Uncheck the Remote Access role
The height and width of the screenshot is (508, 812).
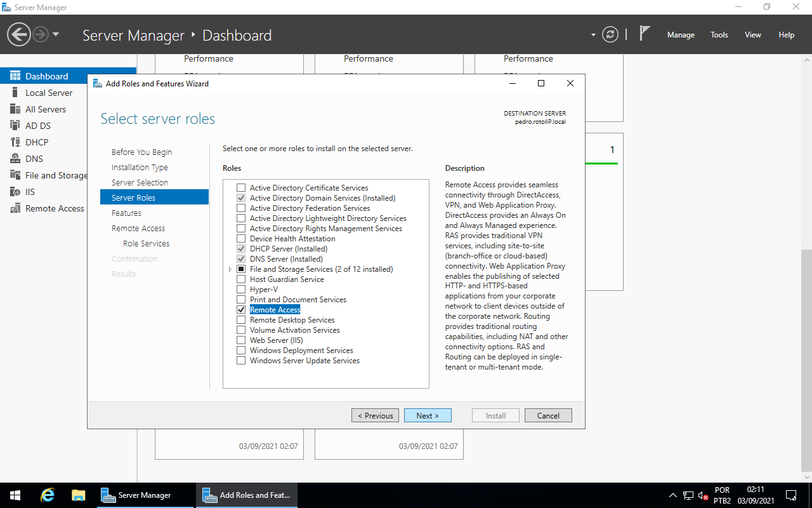coord(241,309)
